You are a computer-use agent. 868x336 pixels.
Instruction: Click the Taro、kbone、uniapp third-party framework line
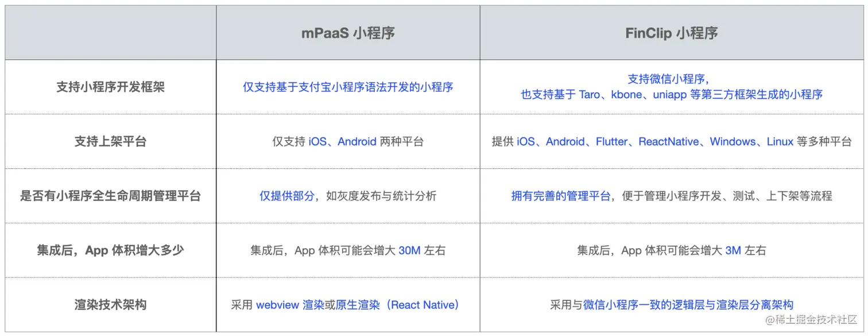(x=671, y=95)
